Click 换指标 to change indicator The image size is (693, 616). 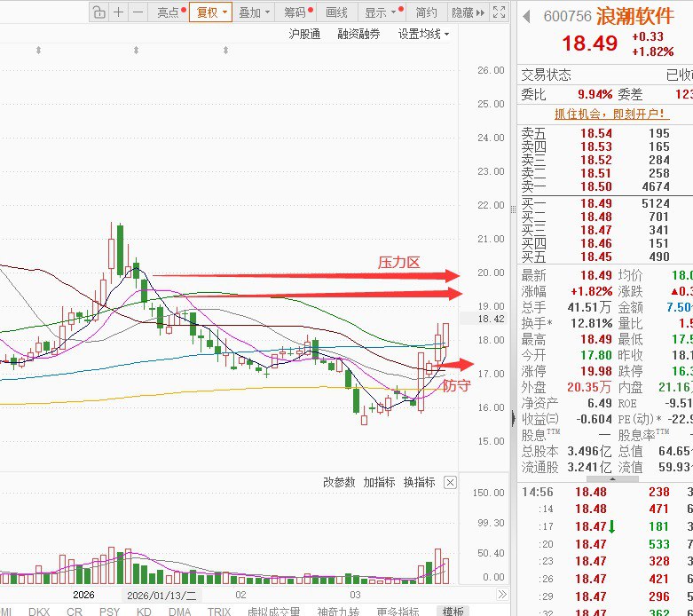[420, 482]
